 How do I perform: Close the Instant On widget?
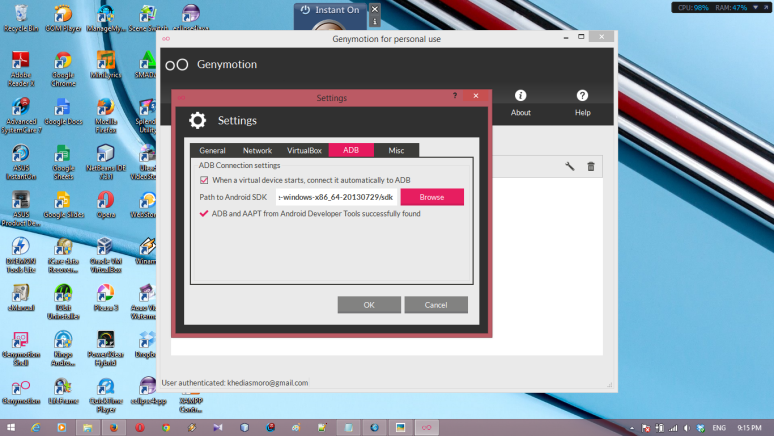pos(375,9)
